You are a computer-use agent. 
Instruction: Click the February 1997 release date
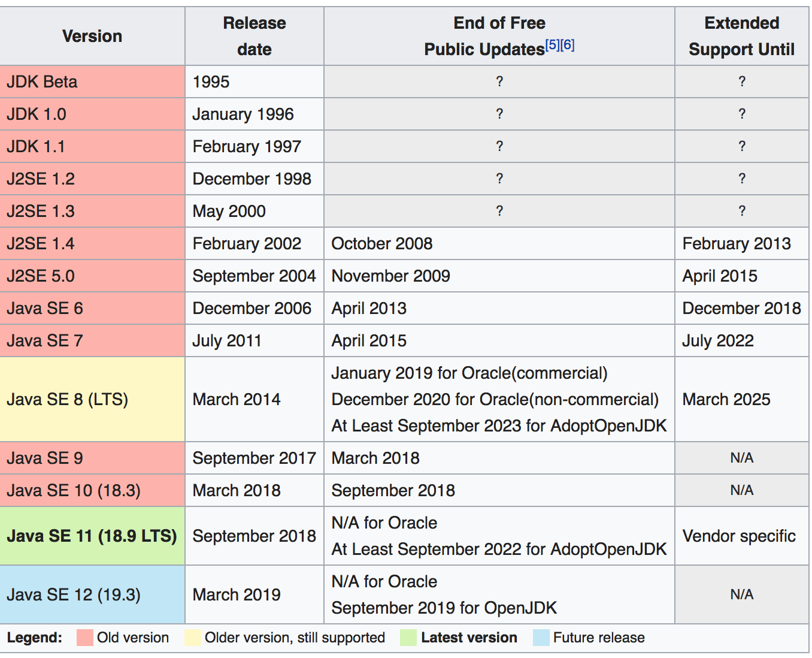coord(247,146)
